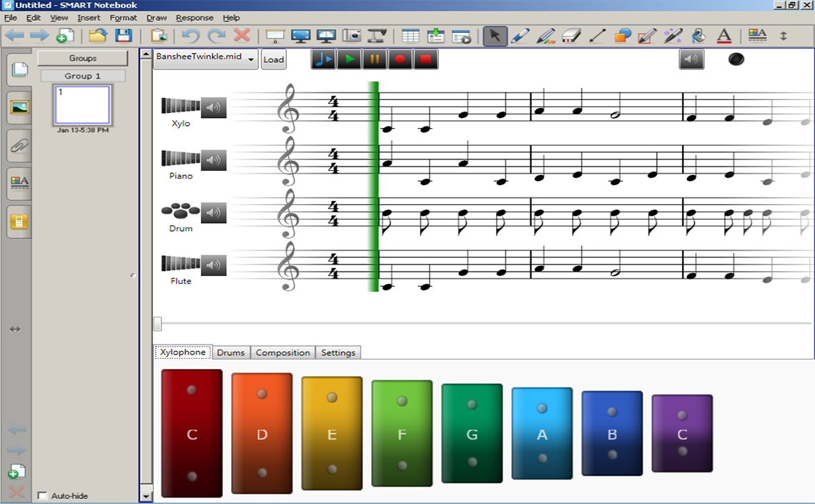Mute the Piano track
The image size is (815, 504).
coord(214,160)
